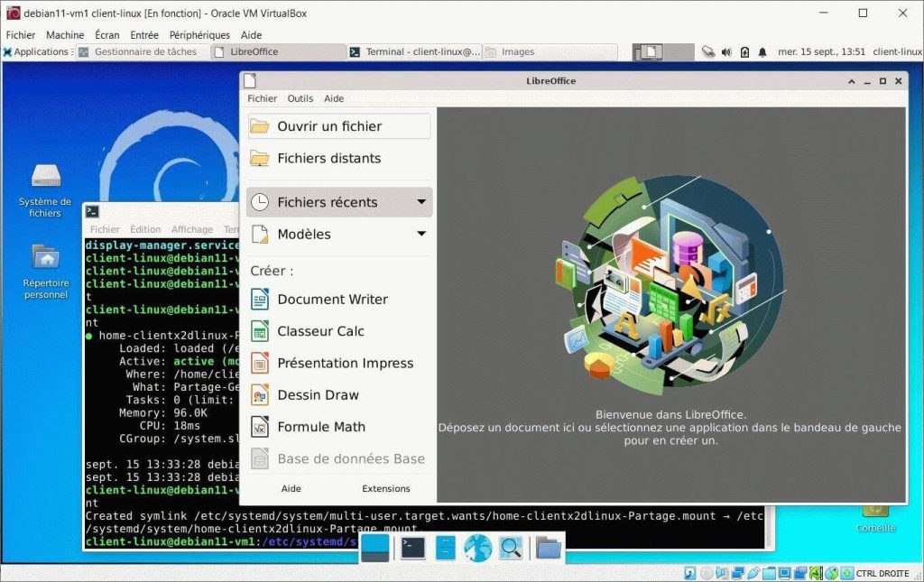Launch the terminal emulator from the dock
The height and width of the screenshot is (582, 924).
(x=412, y=548)
